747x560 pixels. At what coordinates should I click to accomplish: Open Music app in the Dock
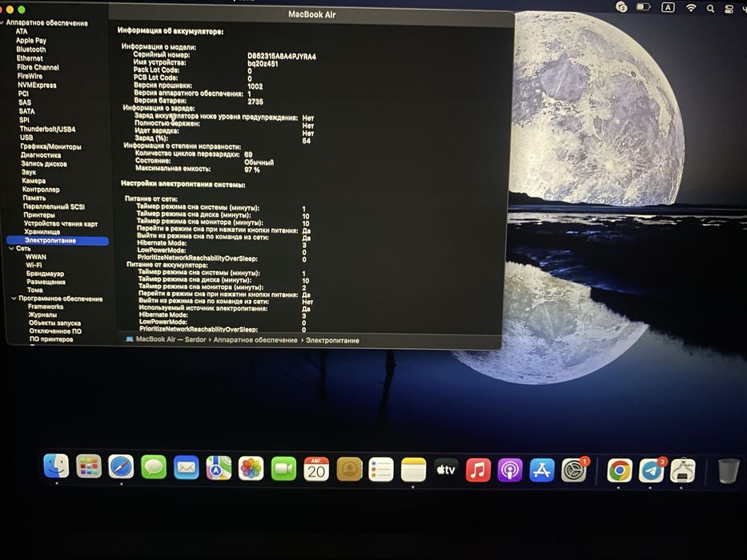[478, 470]
